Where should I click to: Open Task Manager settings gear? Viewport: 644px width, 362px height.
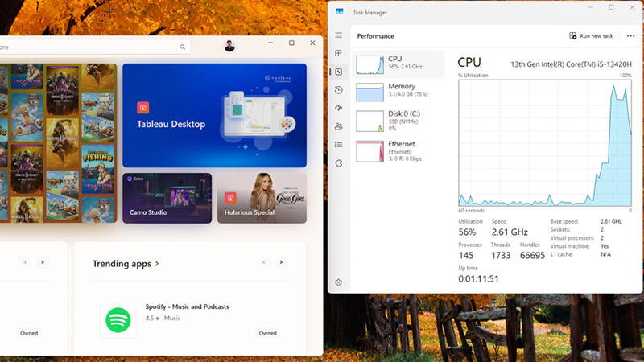coord(338,282)
